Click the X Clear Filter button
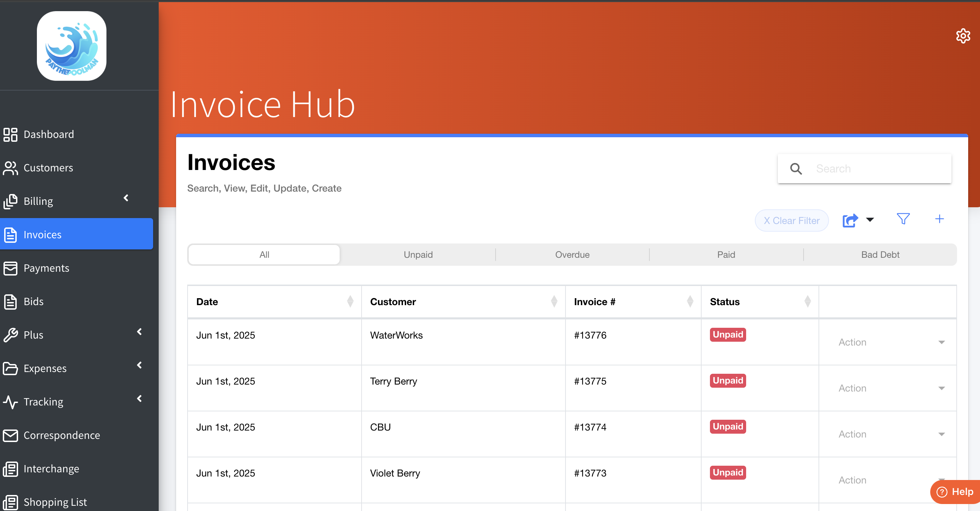980x511 pixels. tap(791, 220)
